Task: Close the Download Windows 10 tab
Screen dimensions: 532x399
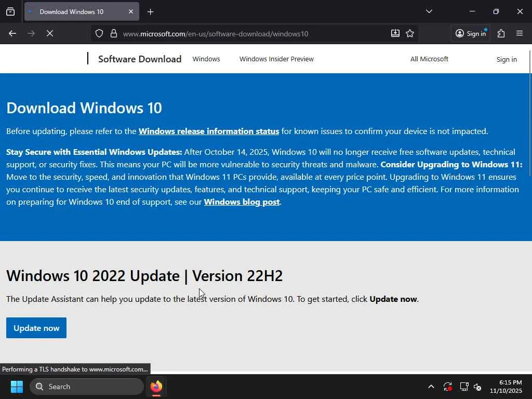Action: (x=130, y=11)
